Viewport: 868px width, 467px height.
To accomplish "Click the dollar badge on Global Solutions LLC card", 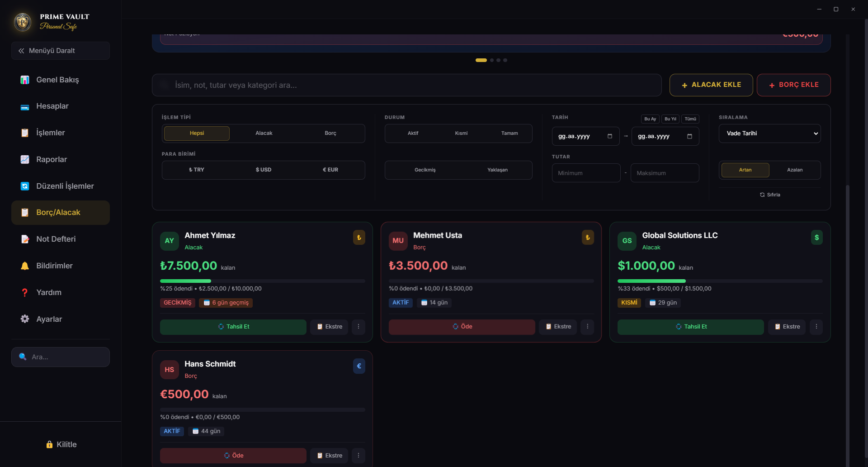I will coord(816,238).
